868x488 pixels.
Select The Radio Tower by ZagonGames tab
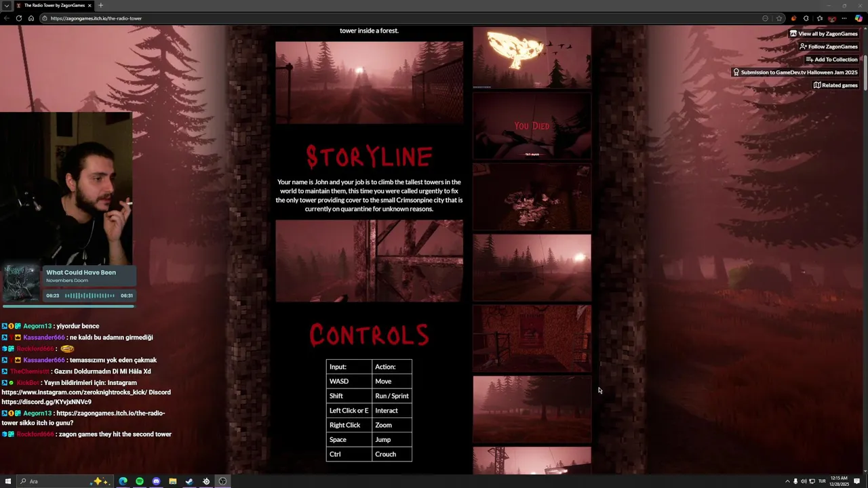[53, 5]
